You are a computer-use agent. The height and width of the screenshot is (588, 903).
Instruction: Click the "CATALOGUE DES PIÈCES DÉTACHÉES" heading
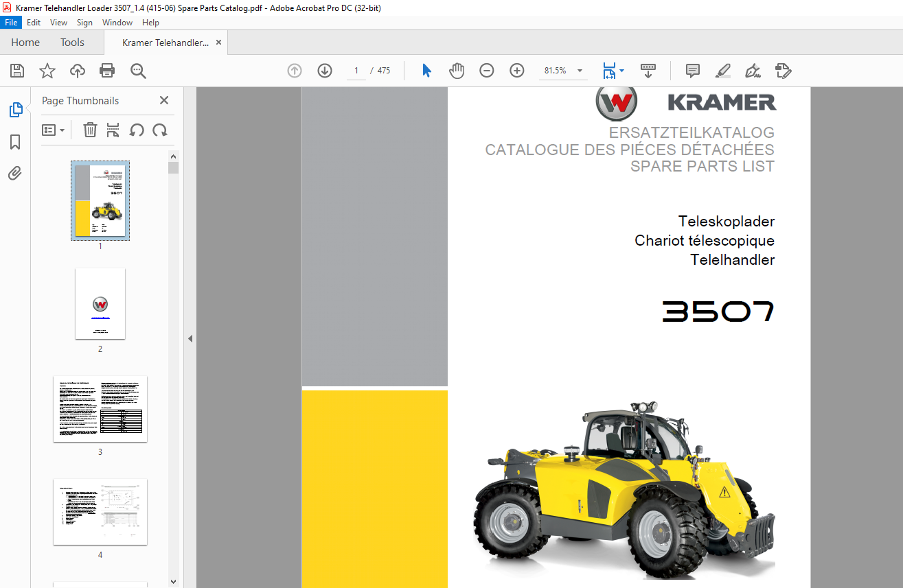(x=630, y=150)
